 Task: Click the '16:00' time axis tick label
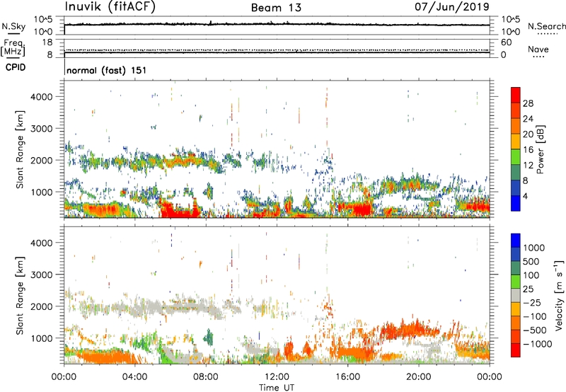(x=347, y=377)
